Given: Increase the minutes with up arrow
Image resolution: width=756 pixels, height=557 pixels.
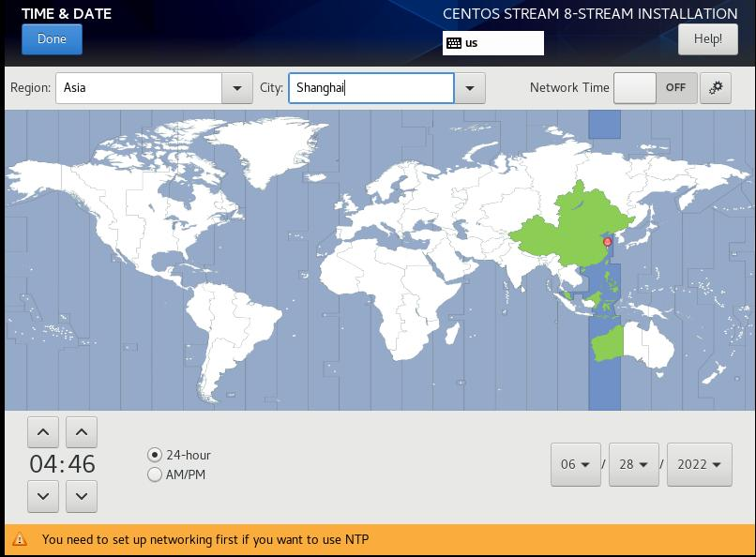Looking at the screenshot, I should pyautogui.click(x=82, y=432).
